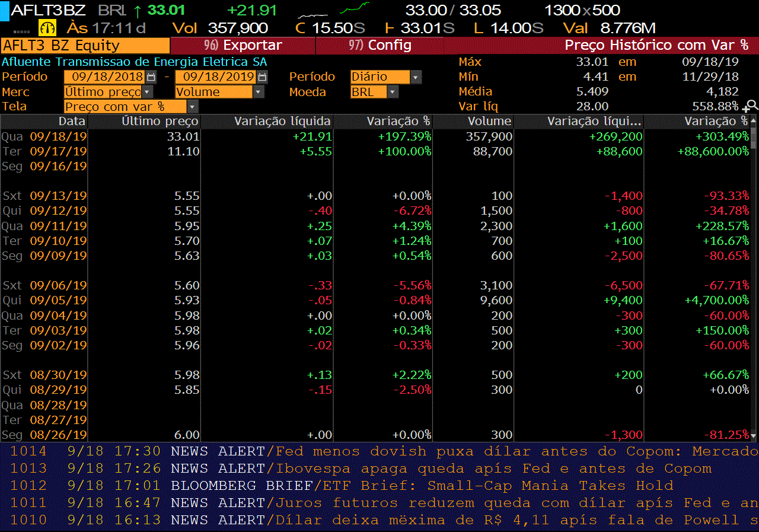Open the 97) Config menu
The width and height of the screenshot is (759, 532).
pos(379,45)
